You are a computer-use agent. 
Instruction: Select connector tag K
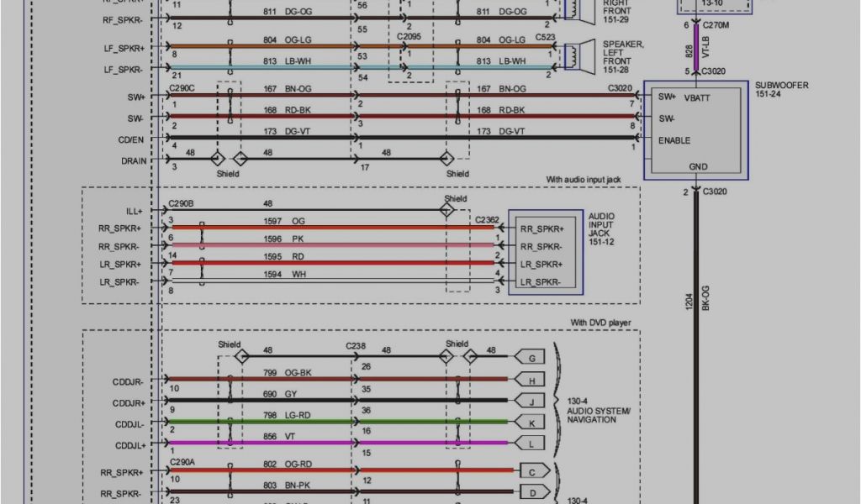tap(531, 422)
